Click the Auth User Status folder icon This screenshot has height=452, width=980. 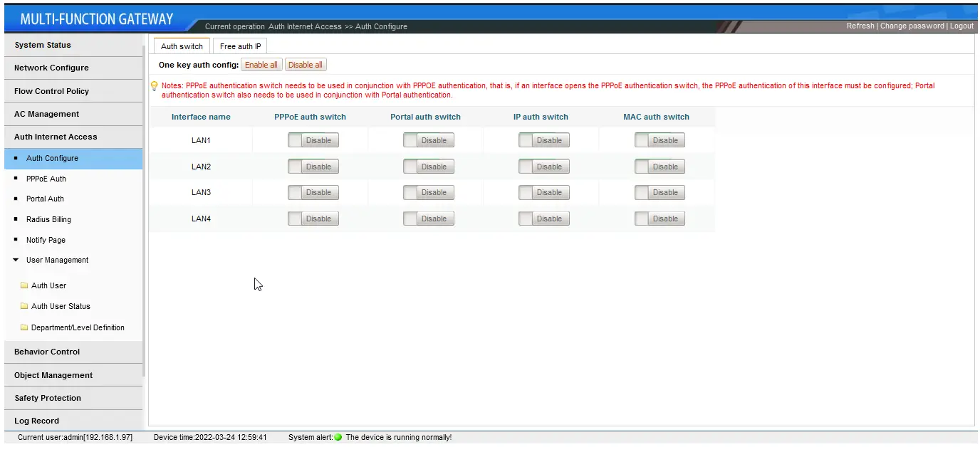point(24,306)
